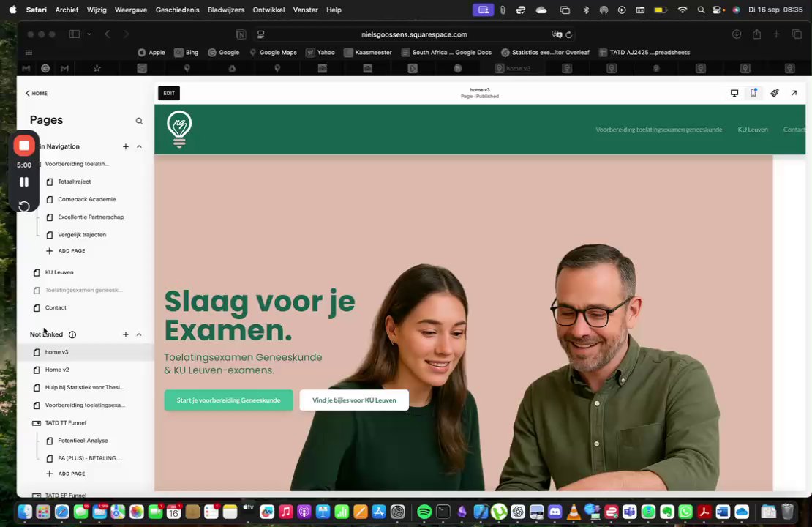Restart the recording with the circular arrow
The width and height of the screenshot is (812, 527).
click(24, 206)
